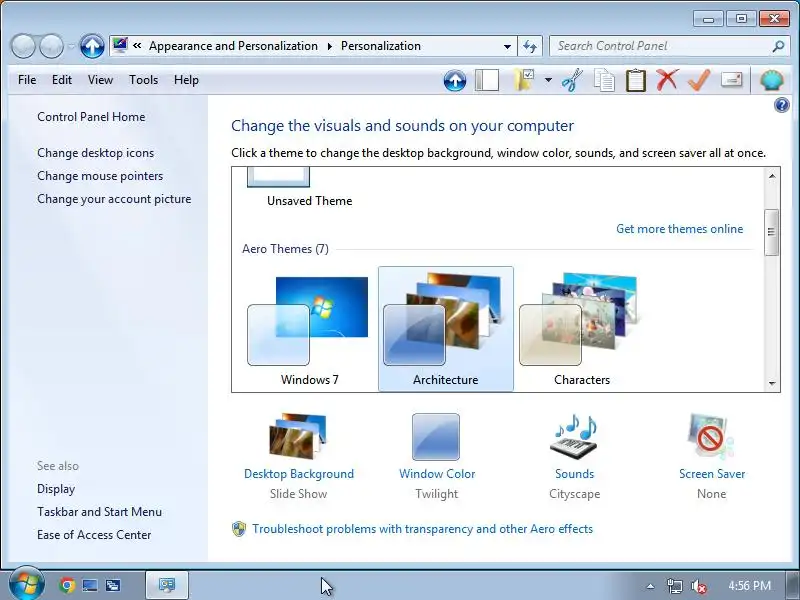
Task: Click the themes list scroll-up arrow
Action: coord(772,176)
